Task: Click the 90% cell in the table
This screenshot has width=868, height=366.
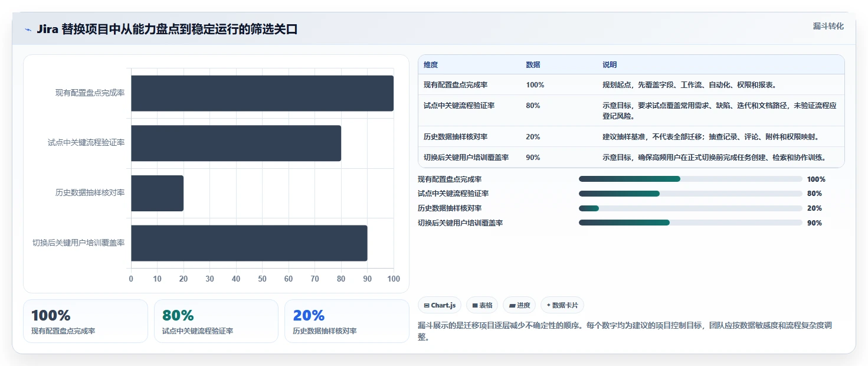Action: (x=533, y=158)
